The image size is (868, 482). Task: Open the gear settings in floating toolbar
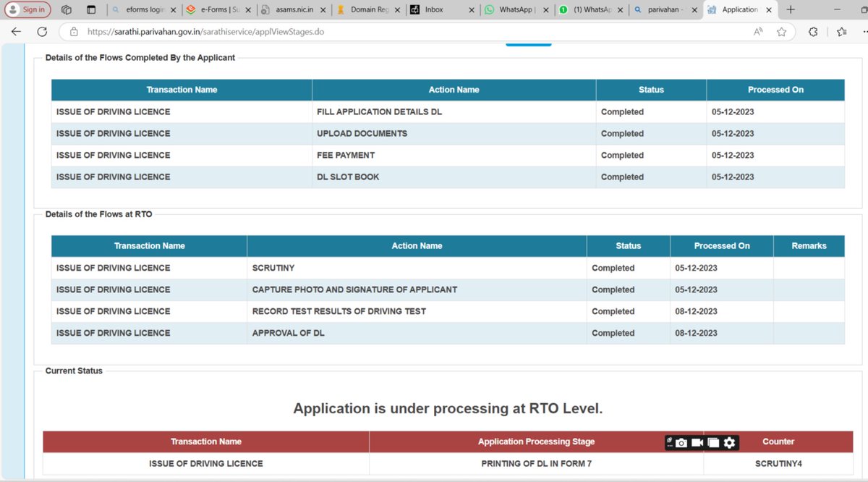pos(729,442)
